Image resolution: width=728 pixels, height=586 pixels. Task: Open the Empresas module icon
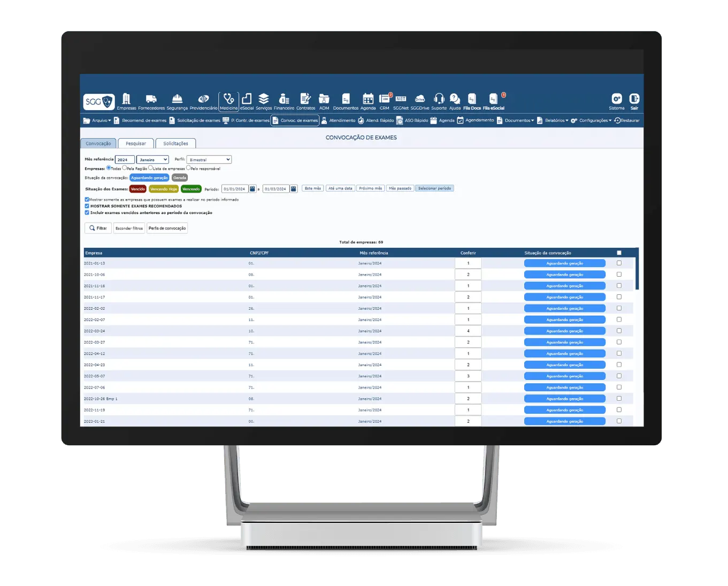[126, 101]
